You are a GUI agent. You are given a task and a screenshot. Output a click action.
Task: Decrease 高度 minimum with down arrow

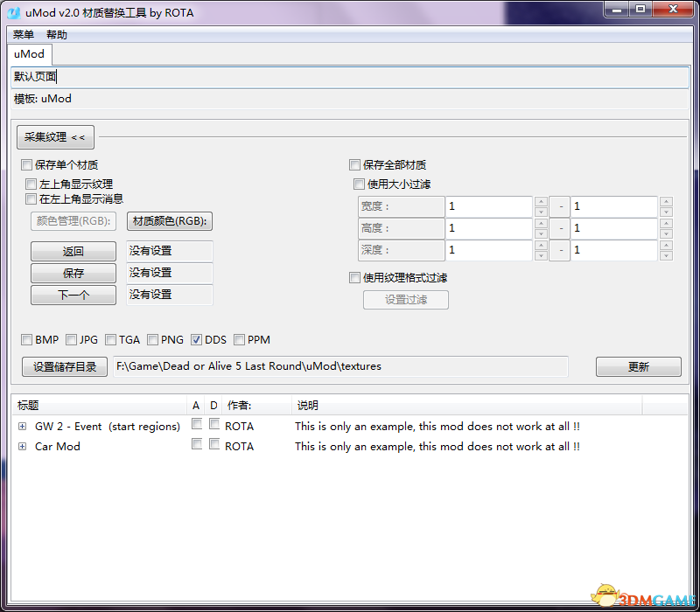(x=541, y=233)
